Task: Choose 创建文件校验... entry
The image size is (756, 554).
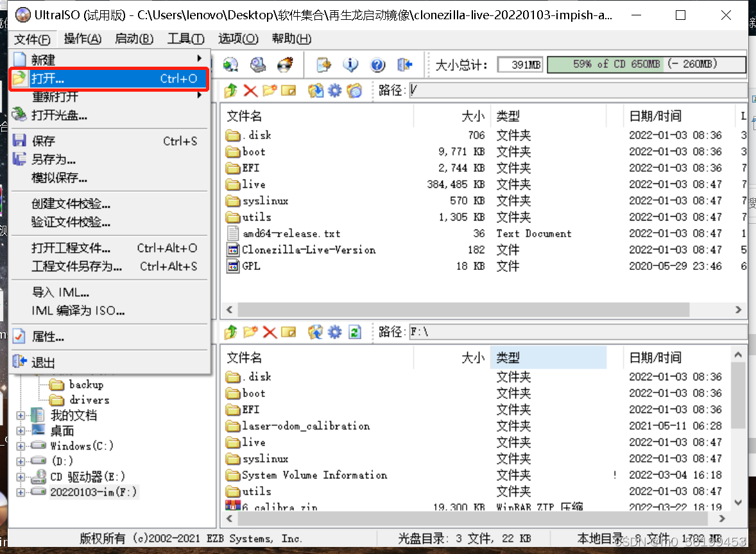Action: click(x=110, y=204)
